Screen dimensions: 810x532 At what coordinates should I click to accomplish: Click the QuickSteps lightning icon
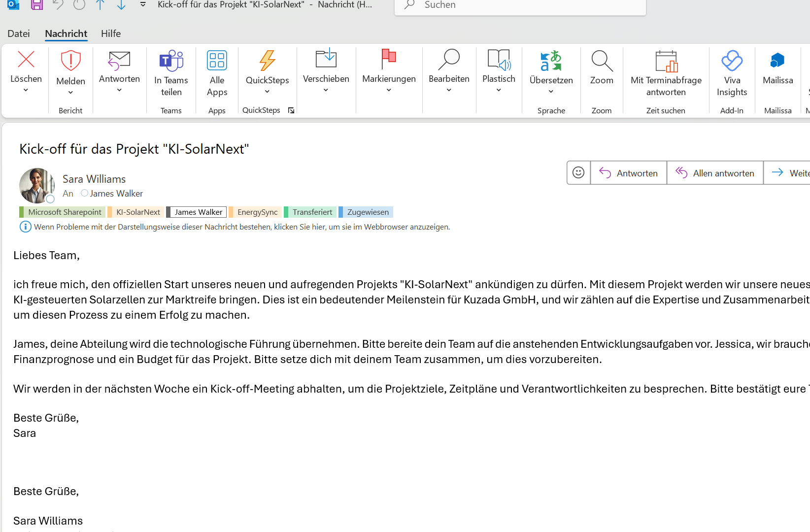[267, 61]
